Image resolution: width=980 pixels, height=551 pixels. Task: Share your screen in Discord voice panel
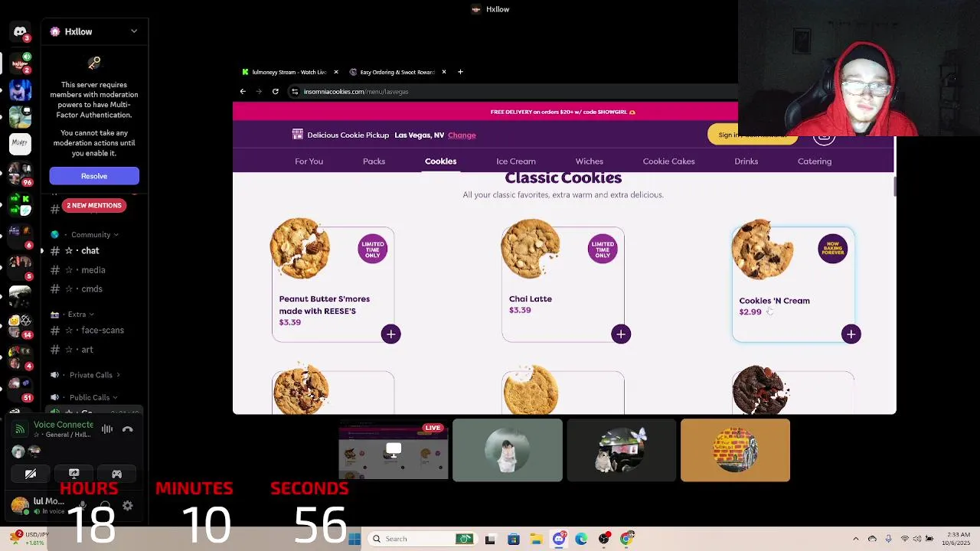pos(73,474)
